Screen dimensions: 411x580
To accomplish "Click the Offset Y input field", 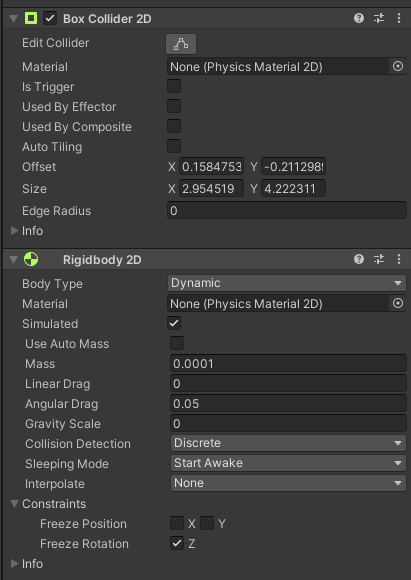I will coord(293,167).
